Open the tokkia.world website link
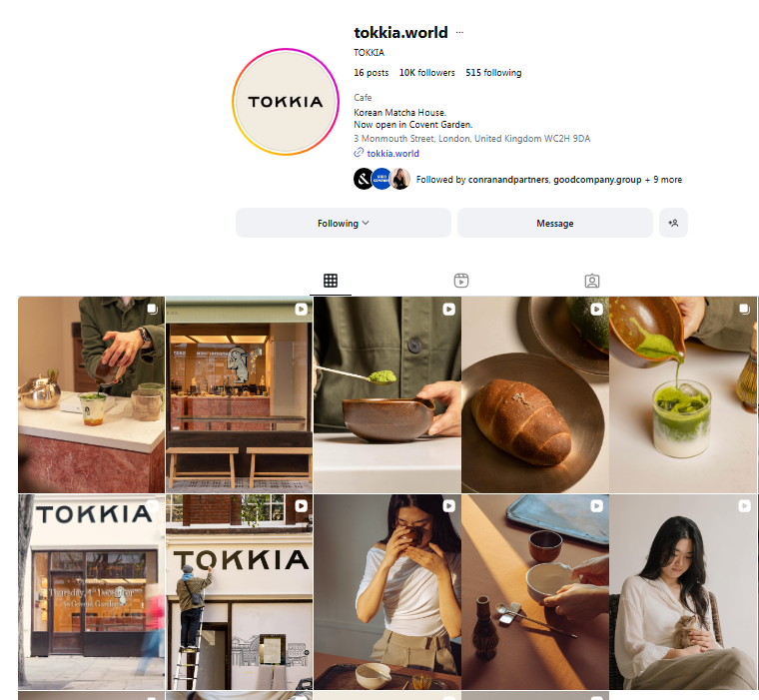 tap(392, 154)
